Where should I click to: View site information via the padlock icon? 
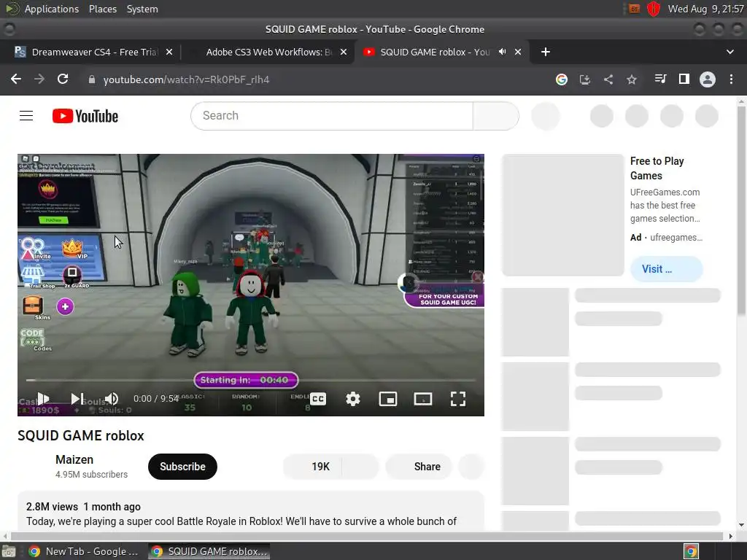pyautogui.click(x=91, y=79)
